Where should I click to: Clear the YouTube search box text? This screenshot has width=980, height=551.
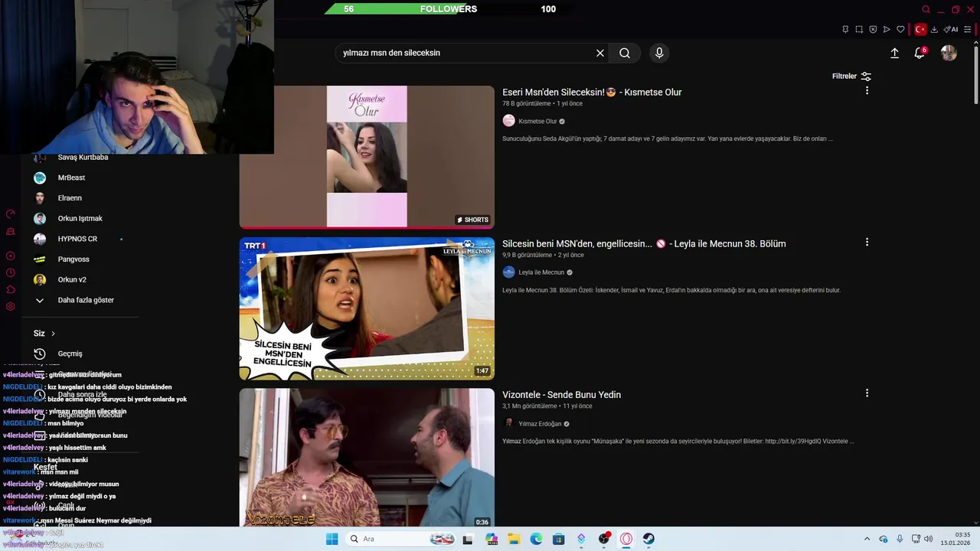pyautogui.click(x=600, y=53)
